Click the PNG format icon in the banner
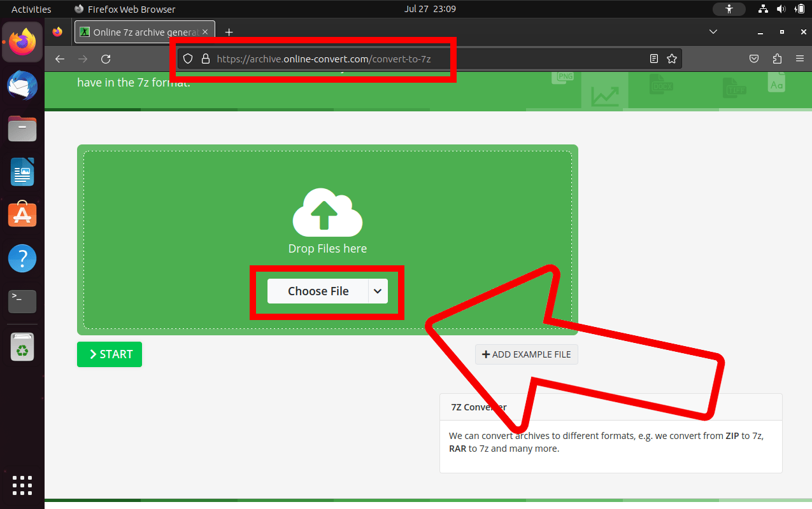812x509 pixels. click(562, 76)
